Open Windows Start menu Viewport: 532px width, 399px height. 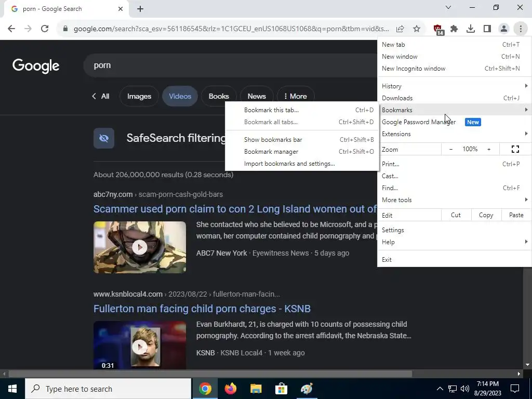pyautogui.click(x=12, y=389)
